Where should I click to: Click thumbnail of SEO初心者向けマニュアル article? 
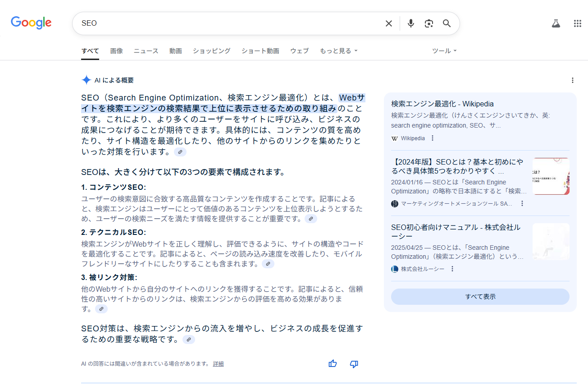click(x=551, y=242)
